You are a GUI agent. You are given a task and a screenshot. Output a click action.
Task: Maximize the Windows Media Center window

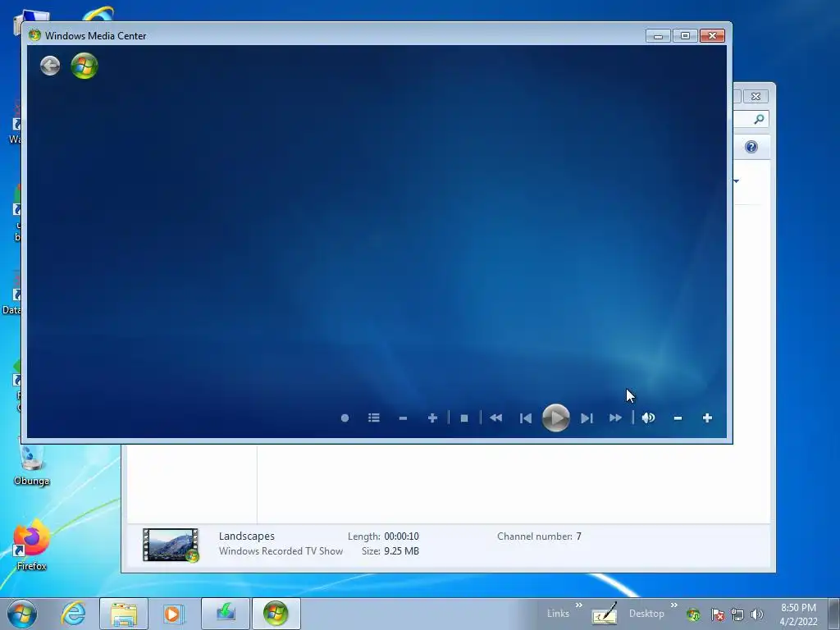click(685, 36)
